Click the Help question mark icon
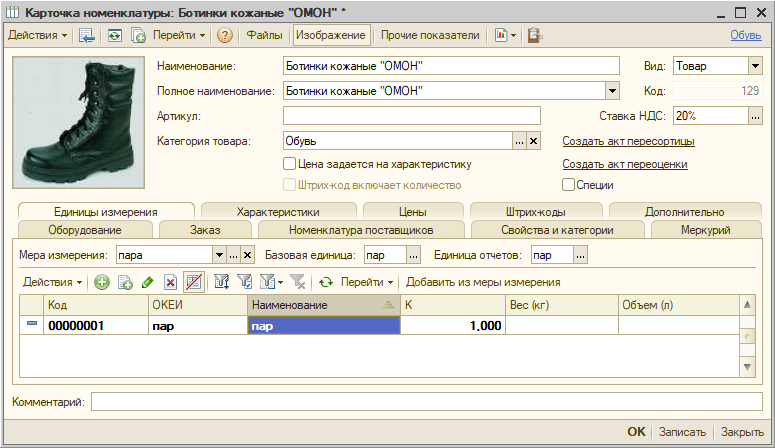 point(225,35)
